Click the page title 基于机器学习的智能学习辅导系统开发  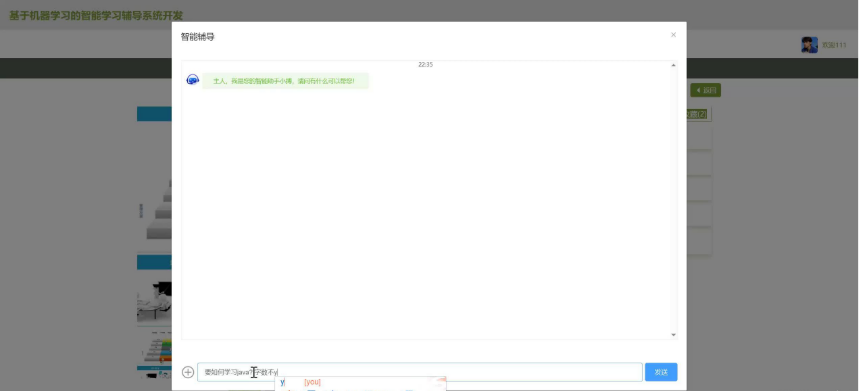tap(96, 15)
